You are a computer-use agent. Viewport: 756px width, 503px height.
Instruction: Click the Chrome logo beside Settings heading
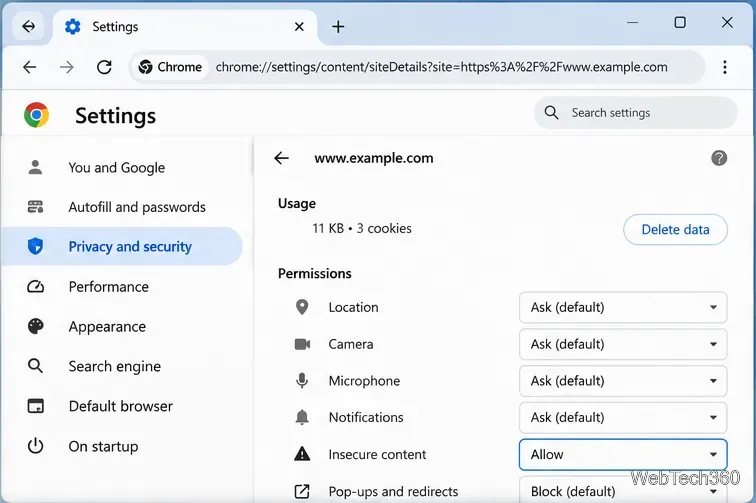click(37, 115)
